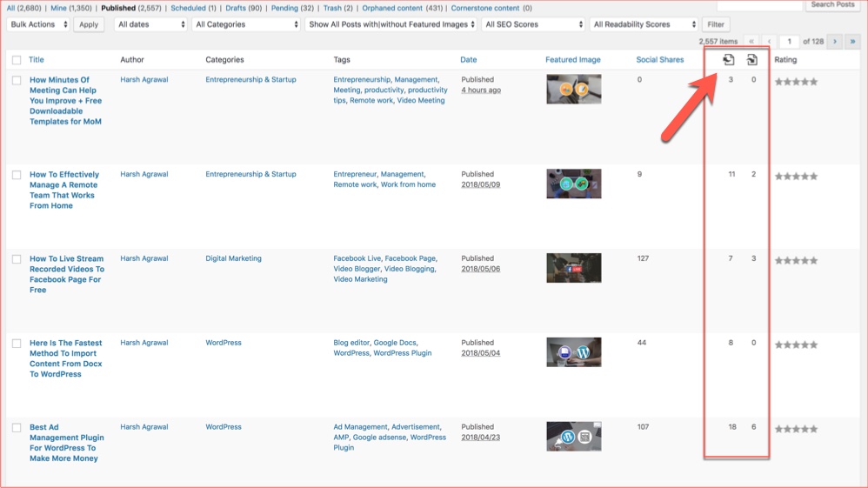Click the current page number field

pyautogui.click(x=789, y=42)
